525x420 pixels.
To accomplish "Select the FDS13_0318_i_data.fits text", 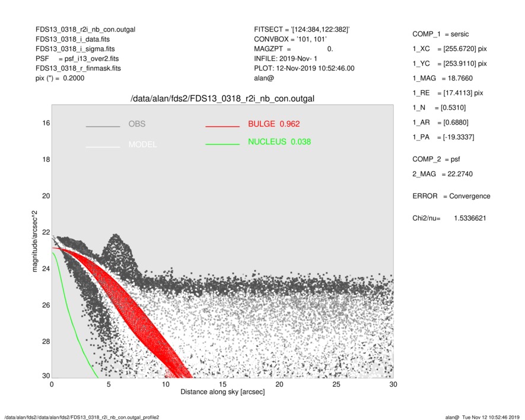I will [x=72, y=39].
